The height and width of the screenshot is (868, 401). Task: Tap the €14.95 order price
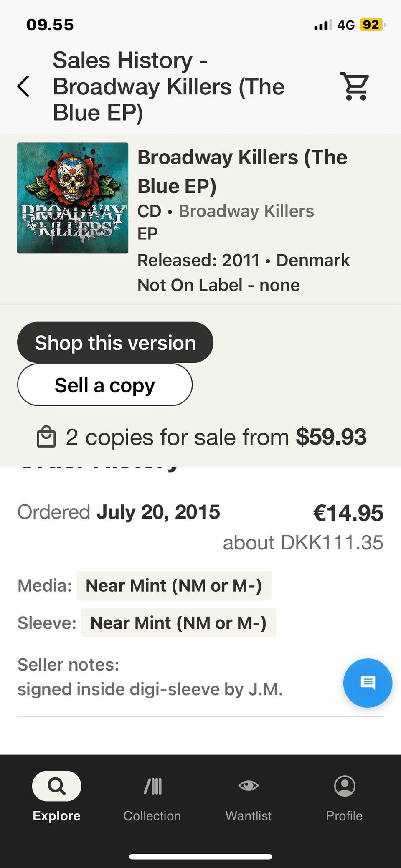click(348, 513)
